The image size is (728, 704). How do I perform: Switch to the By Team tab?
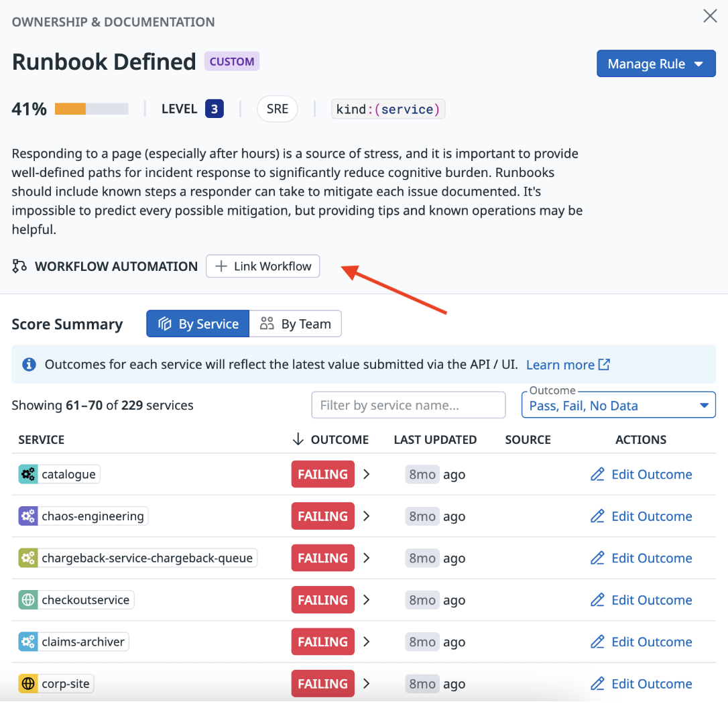click(296, 324)
